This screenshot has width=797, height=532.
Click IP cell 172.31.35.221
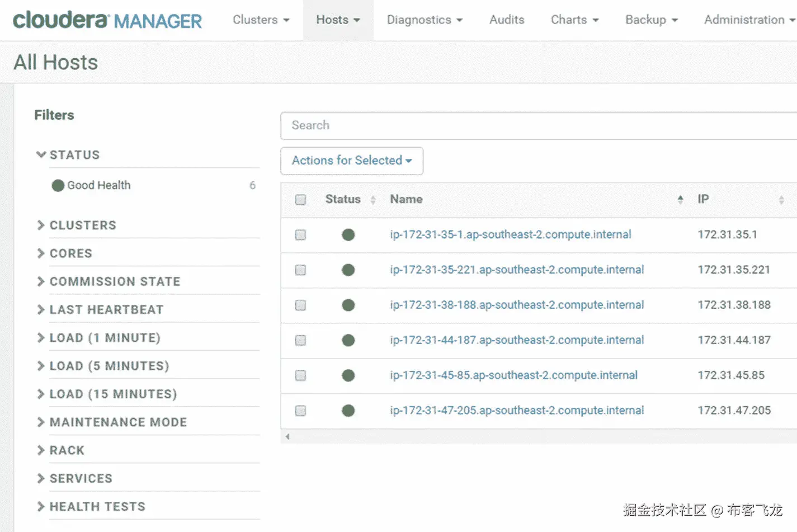(734, 270)
